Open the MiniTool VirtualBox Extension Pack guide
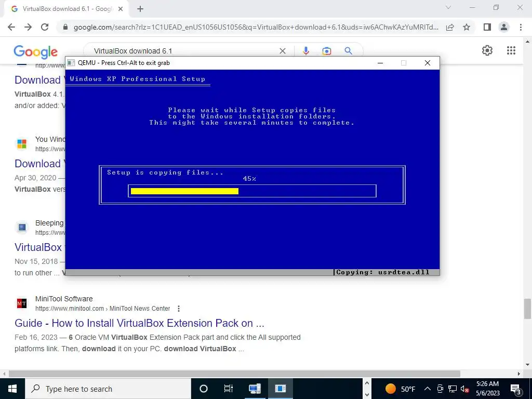This screenshot has width=532, height=399. coord(139,323)
